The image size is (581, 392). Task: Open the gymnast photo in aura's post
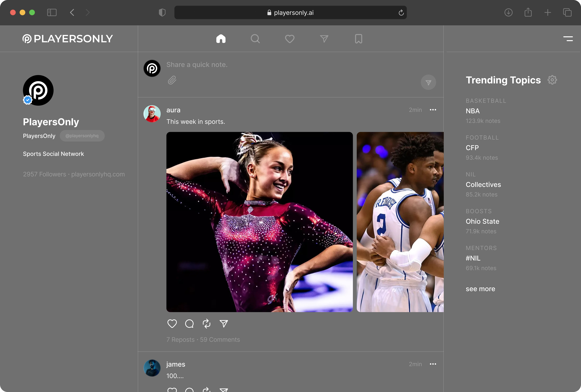[260, 222]
